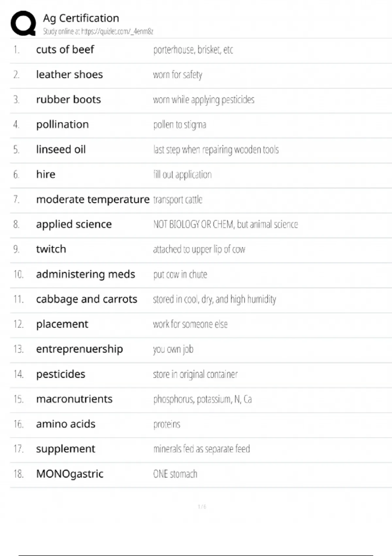Select the "rubber boots" term
Image resolution: width=392 pixels, height=556 pixels.
[68, 99]
